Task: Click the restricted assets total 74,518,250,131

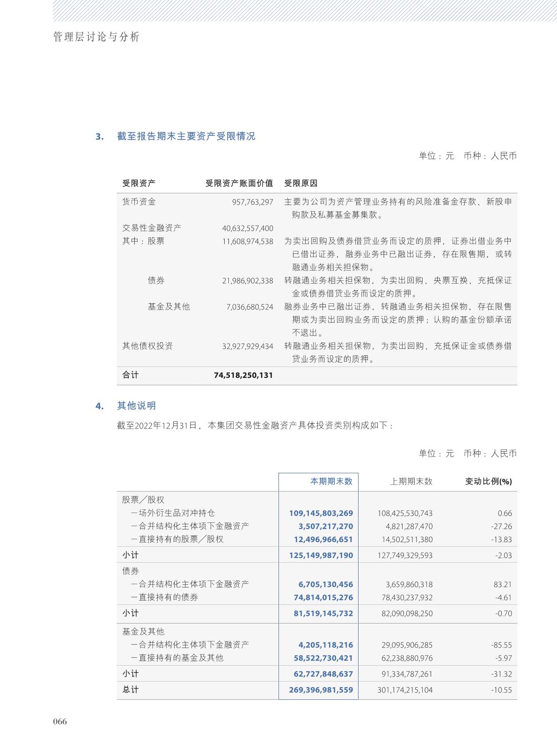Action: pos(243,375)
